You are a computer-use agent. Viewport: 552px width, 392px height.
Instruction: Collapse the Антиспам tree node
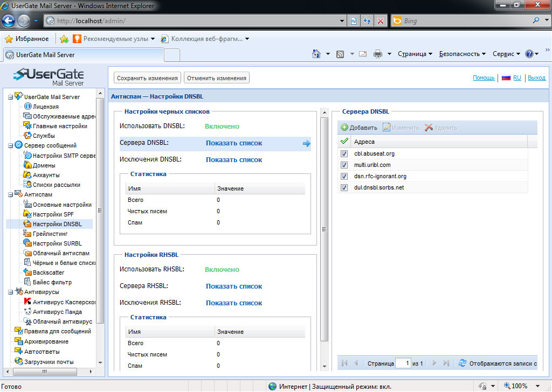pyautogui.click(x=10, y=194)
